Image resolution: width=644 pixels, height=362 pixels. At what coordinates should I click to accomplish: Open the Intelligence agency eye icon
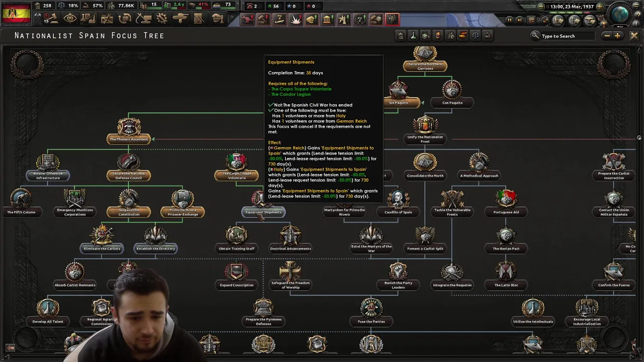click(x=70, y=19)
